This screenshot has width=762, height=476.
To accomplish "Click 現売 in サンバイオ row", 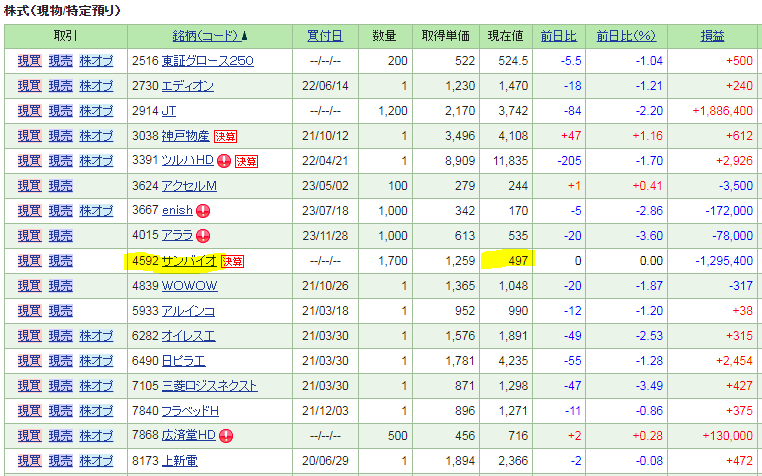I will (60, 261).
